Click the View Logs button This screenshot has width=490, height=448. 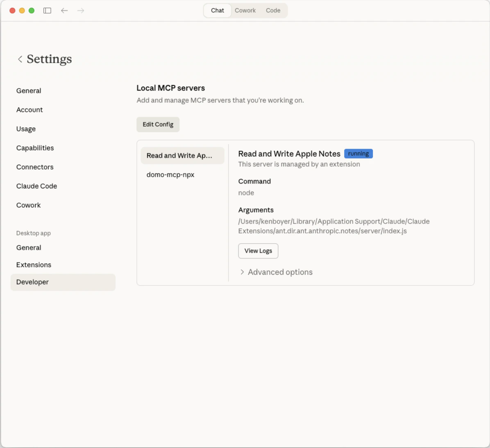pos(258,251)
